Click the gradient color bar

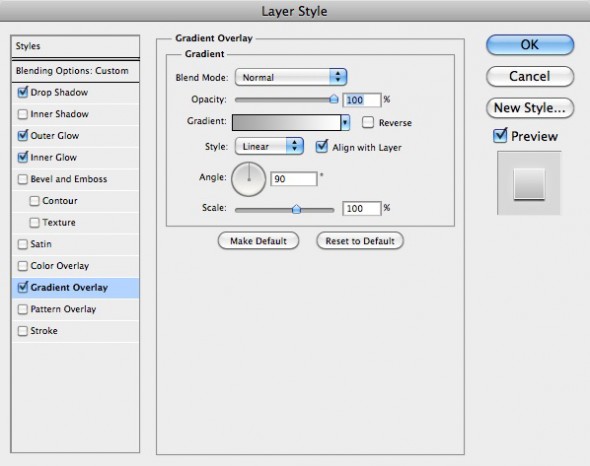(286, 123)
